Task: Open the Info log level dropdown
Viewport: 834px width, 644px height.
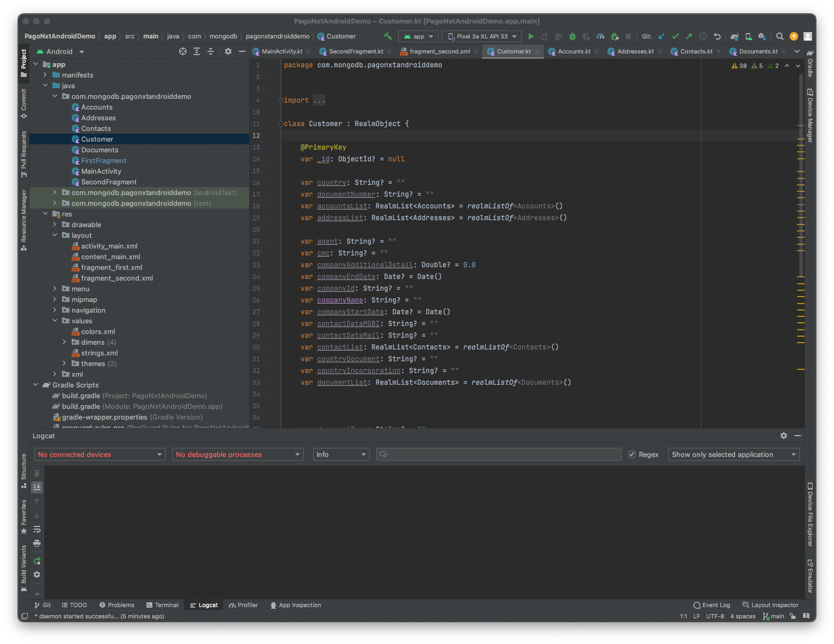Action: 342,454
